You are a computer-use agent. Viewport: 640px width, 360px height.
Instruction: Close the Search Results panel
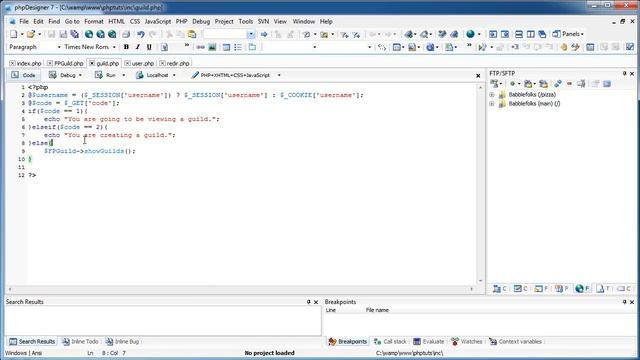pos(316,302)
